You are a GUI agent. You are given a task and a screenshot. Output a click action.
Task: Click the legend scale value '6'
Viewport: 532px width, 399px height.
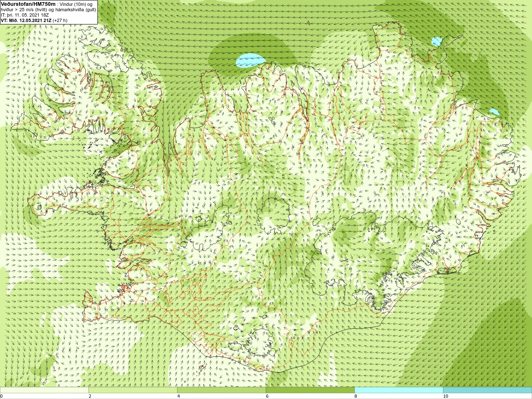click(x=267, y=396)
